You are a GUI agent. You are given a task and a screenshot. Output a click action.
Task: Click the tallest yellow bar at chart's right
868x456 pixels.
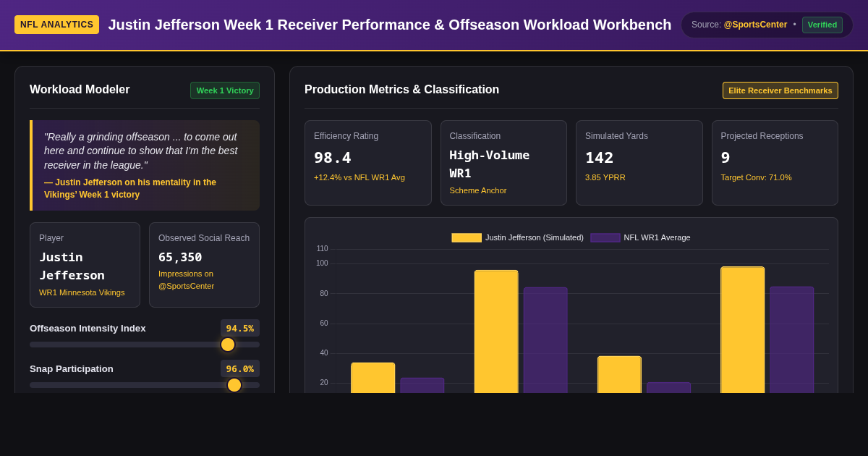tap(742, 330)
